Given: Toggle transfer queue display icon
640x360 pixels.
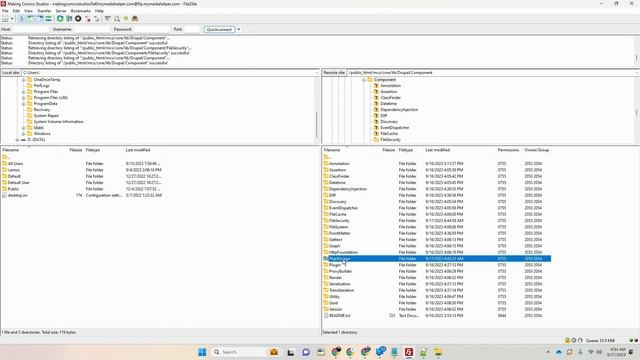Looking at the screenshot, I should pyautogui.click(x=49, y=19).
